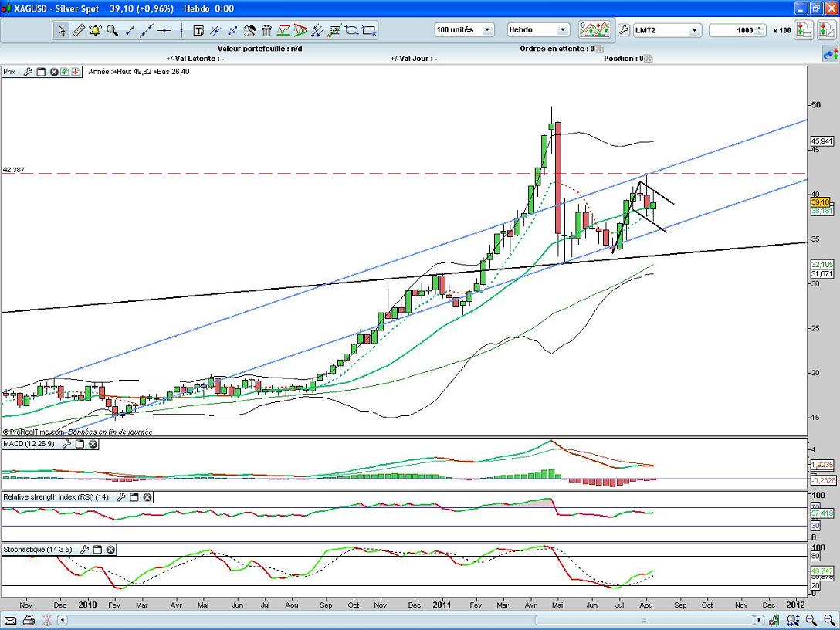840x630 pixels.
Task: Click the envelope mail icon
Action: click(11, 620)
